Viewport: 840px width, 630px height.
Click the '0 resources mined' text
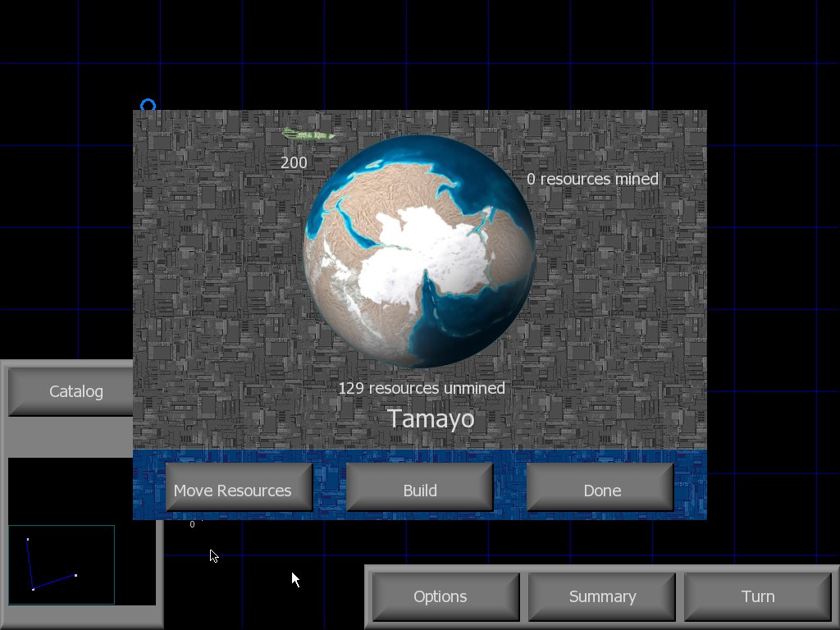[x=592, y=179]
